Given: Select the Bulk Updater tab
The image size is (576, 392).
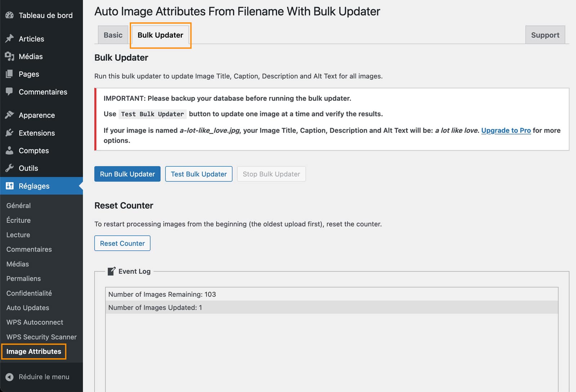Looking at the screenshot, I should tap(160, 35).
